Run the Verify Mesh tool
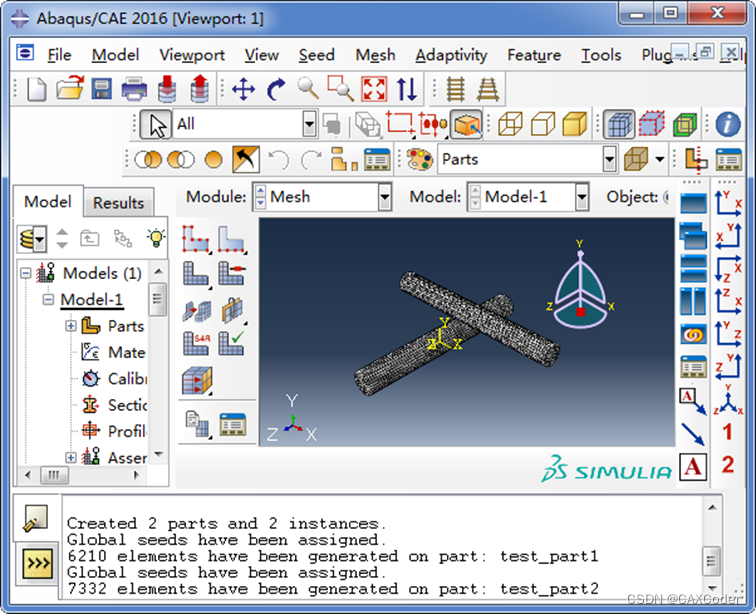Screen dimensions: 756x614 point(232,342)
